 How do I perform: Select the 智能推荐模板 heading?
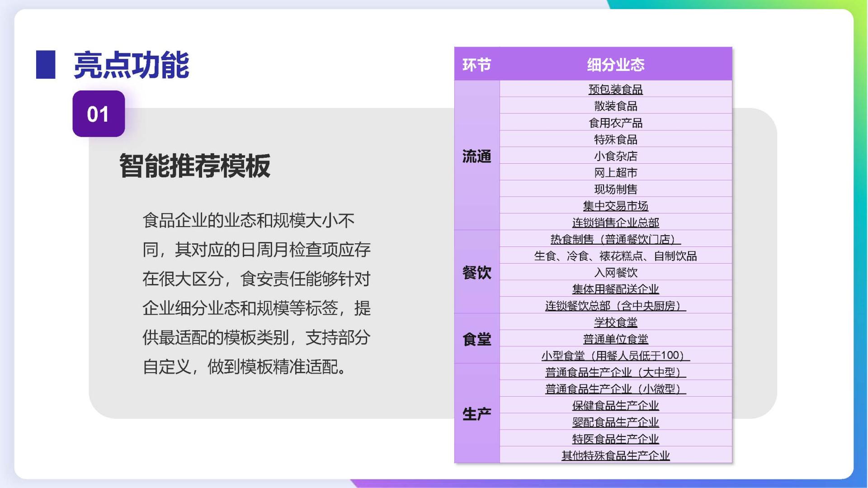coord(195,166)
